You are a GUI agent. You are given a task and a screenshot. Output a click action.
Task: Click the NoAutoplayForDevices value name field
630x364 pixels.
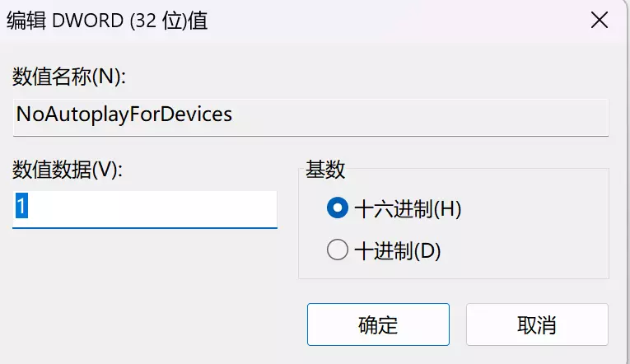coord(310,115)
